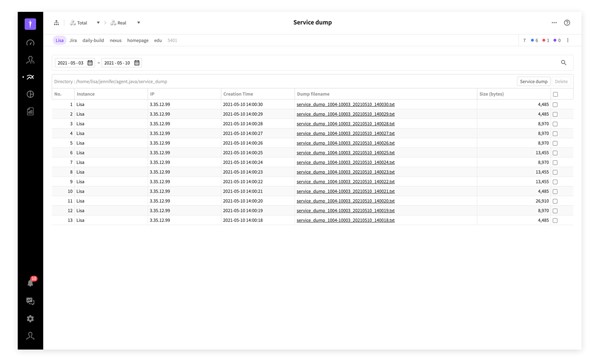Check the box for row 6
The height and width of the screenshot is (361, 600).
pos(555,153)
